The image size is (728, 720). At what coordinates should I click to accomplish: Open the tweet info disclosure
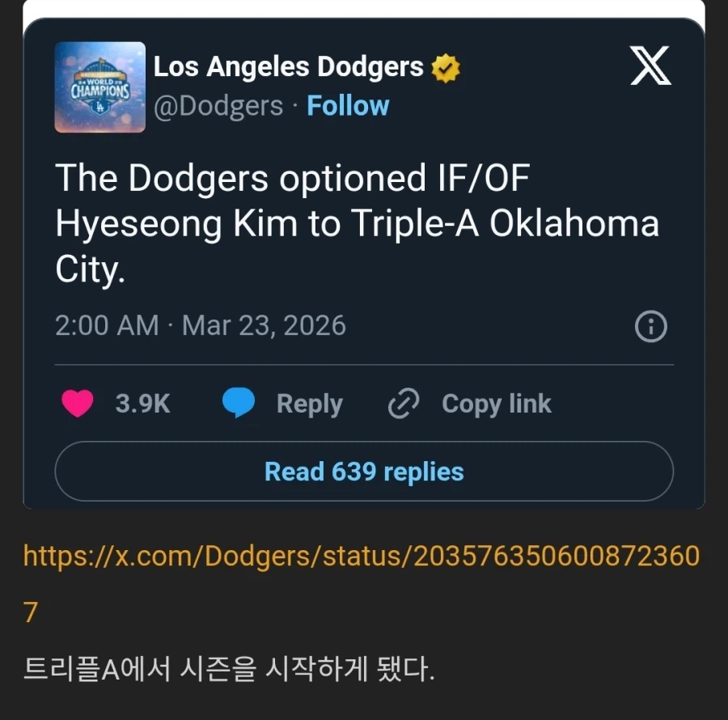[650, 327]
